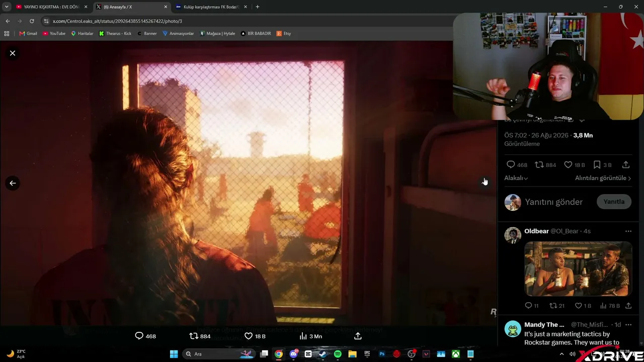Repost Oldbear's reply showing 21

(x=557, y=306)
